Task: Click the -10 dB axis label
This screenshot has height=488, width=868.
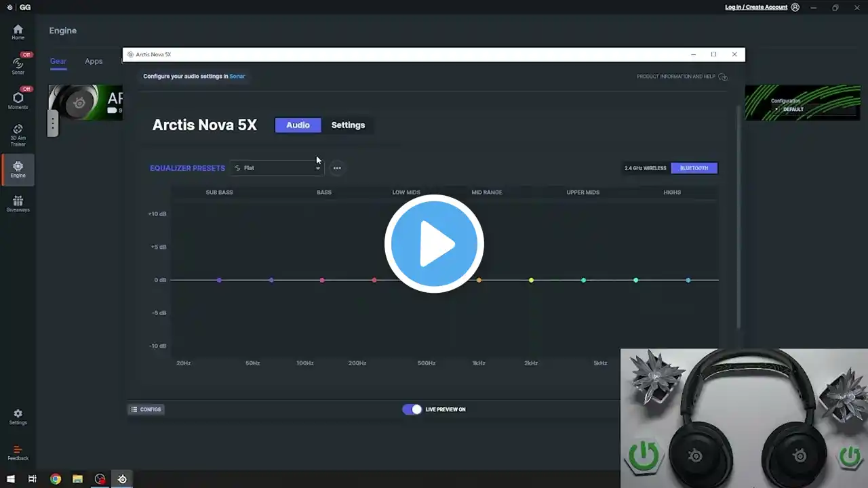Action: pos(158,346)
